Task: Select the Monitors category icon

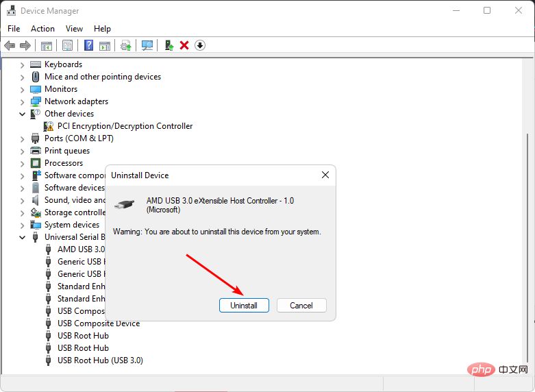Action: pos(36,89)
